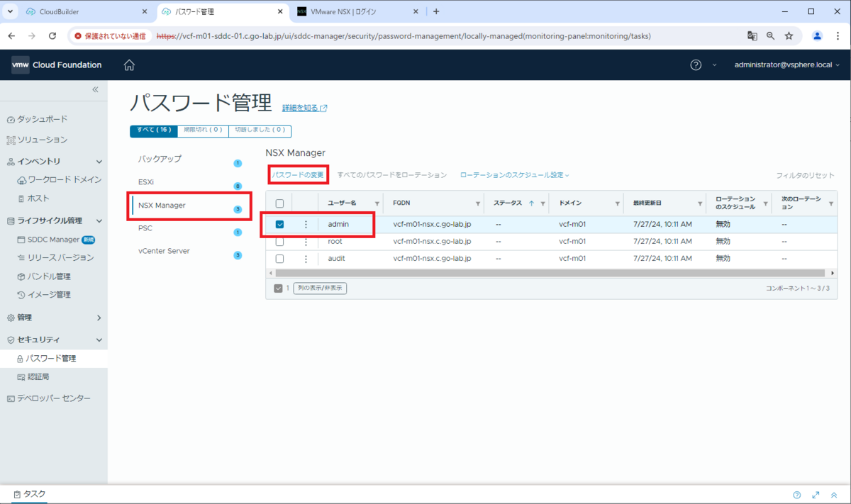Click the 詳細を知る link
851x504 pixels.
pos(305,108)
